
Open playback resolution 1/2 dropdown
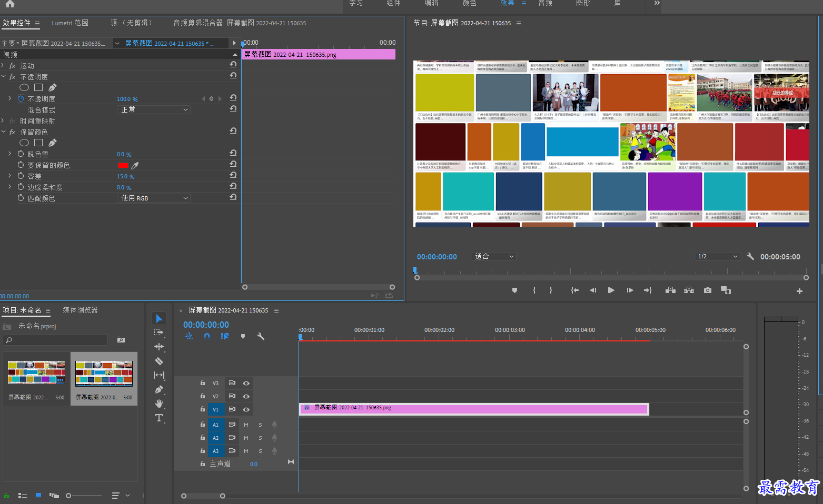[717, 256]
